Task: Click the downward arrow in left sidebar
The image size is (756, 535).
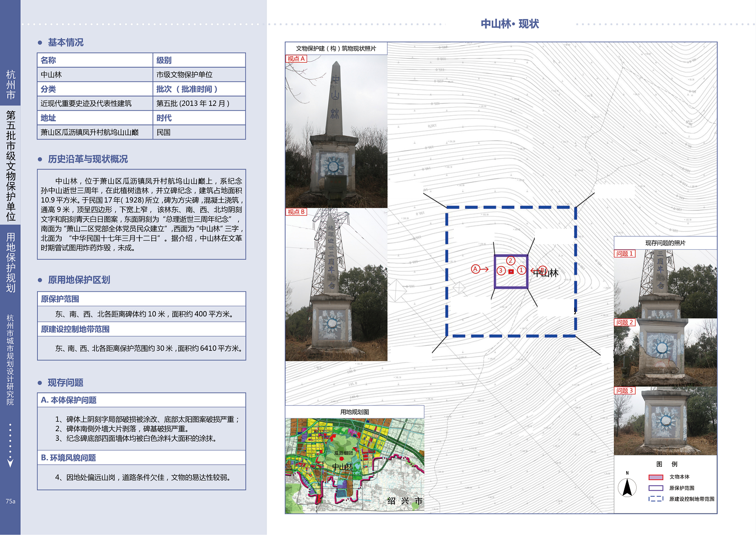Action: pyautogui.click(x=10, y=463)
